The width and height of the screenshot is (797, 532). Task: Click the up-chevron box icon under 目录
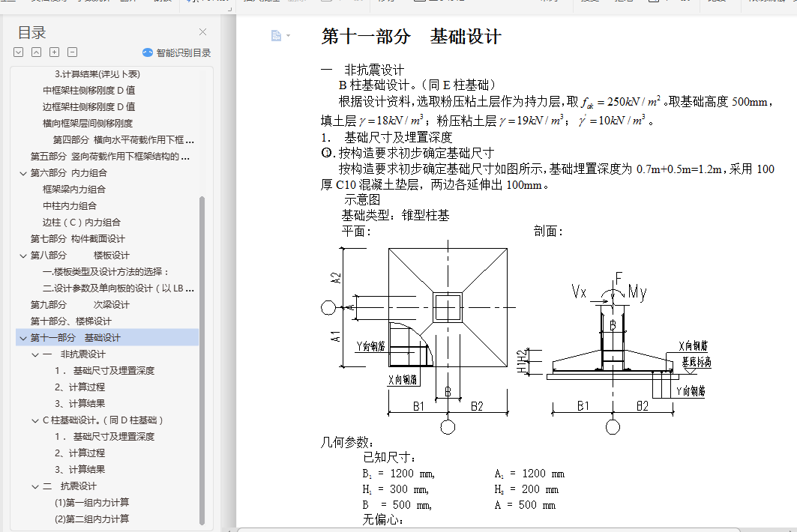click(37, 52)
